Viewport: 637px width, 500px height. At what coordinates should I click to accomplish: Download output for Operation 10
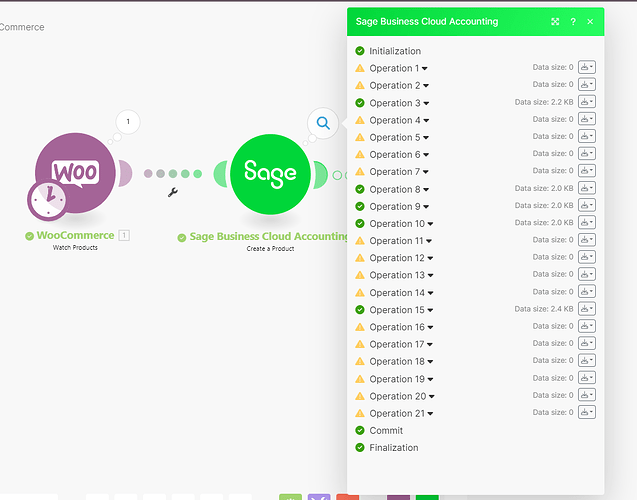coord(587,222)
